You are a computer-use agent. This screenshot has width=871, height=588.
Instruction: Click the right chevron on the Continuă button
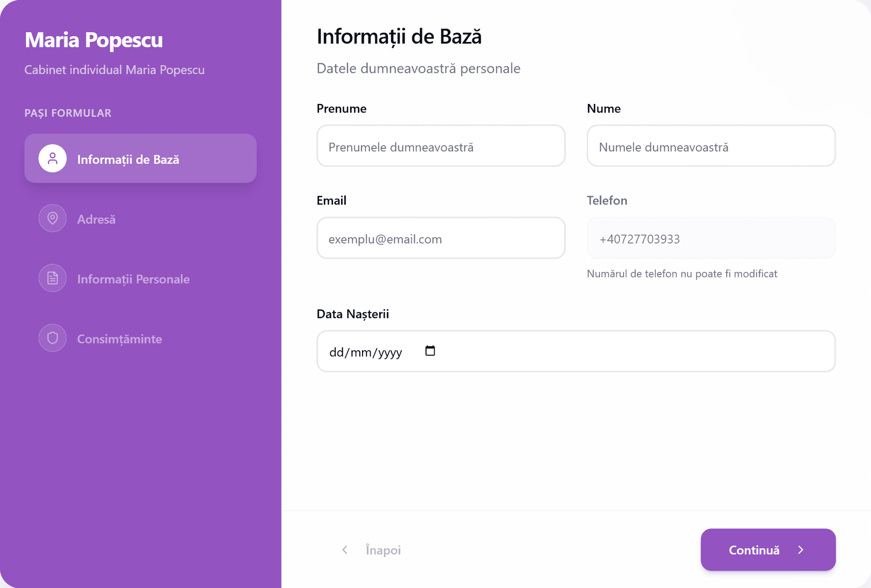pyautogui.click(x=801, y=550)
